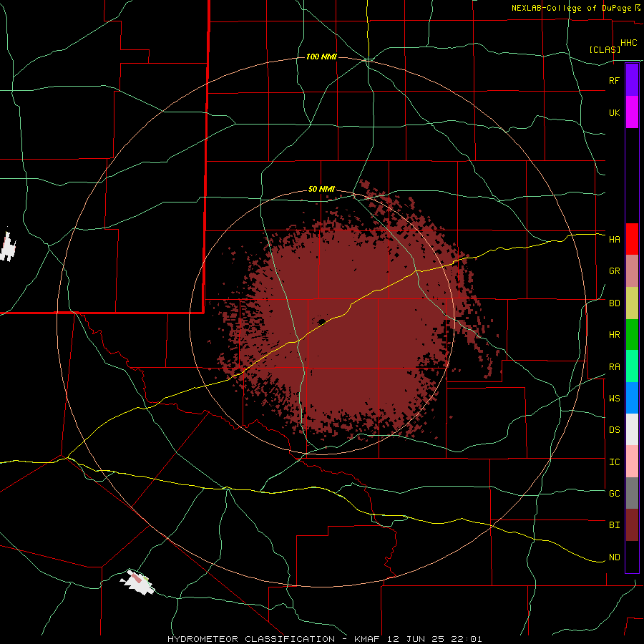Click the [CLAS] units label
Screen dimensions: 644x644
pos(605,49)
